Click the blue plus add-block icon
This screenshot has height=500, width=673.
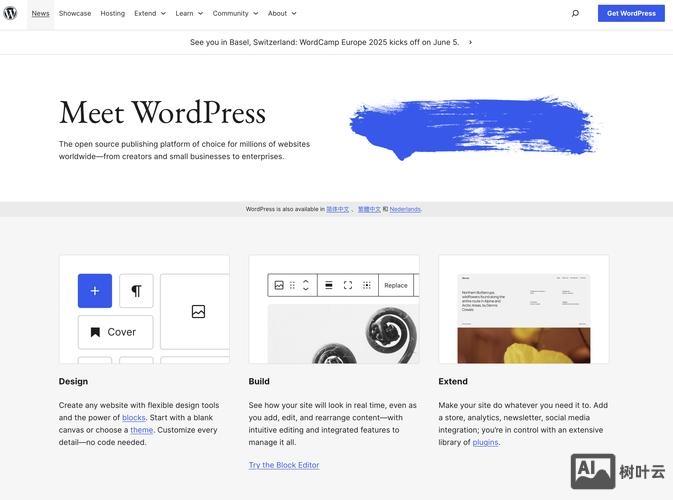95,291
